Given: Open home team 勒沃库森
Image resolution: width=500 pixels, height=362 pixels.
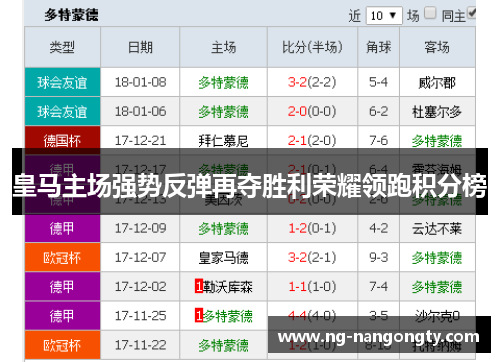Looking at the screenshot, I should (228, 287).
